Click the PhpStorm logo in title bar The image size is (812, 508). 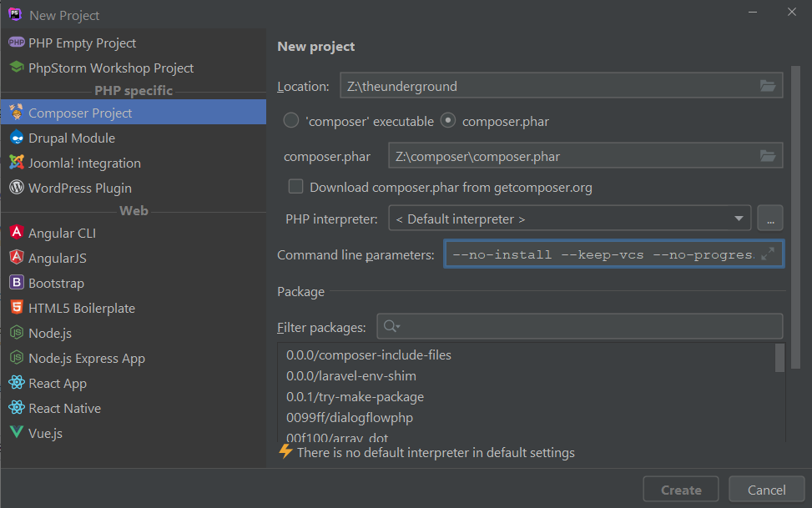click(15, 14)
